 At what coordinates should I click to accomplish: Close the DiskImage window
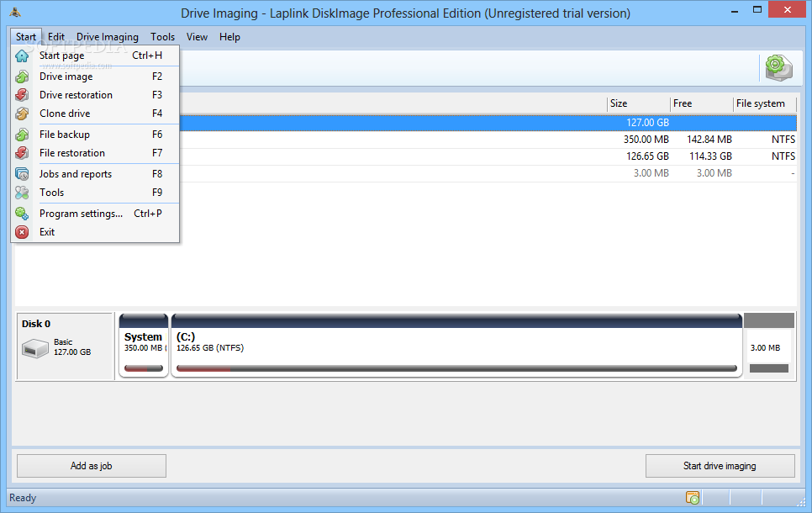(x=788, y=9)
